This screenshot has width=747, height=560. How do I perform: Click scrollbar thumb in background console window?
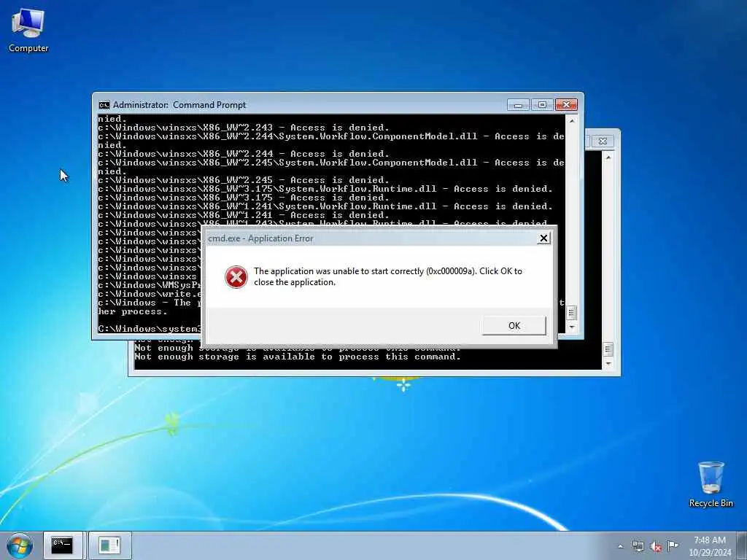608,349
